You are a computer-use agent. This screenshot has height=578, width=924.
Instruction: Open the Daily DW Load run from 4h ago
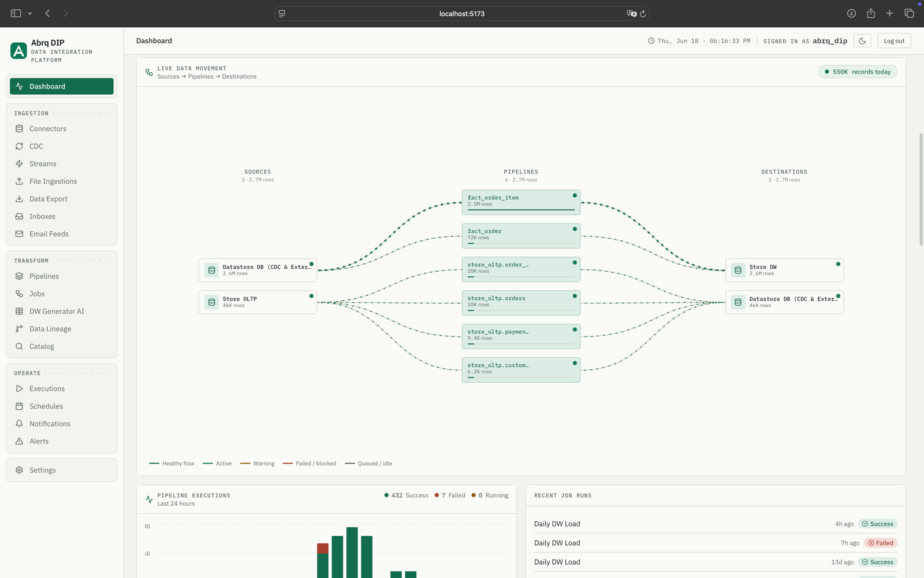click(716, 524)
